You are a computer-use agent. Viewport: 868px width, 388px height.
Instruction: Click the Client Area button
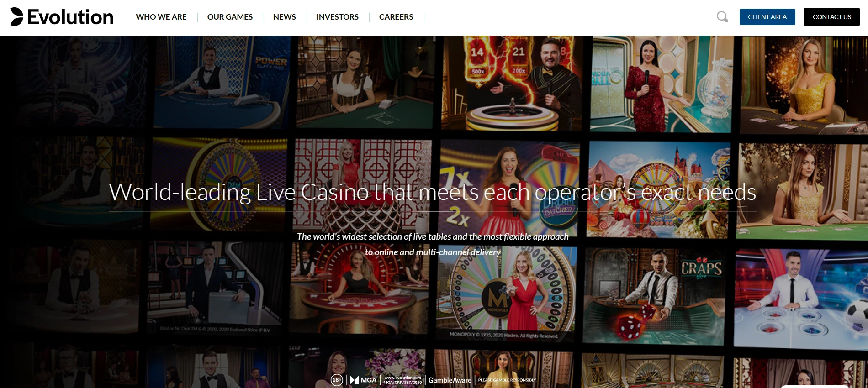767,17
